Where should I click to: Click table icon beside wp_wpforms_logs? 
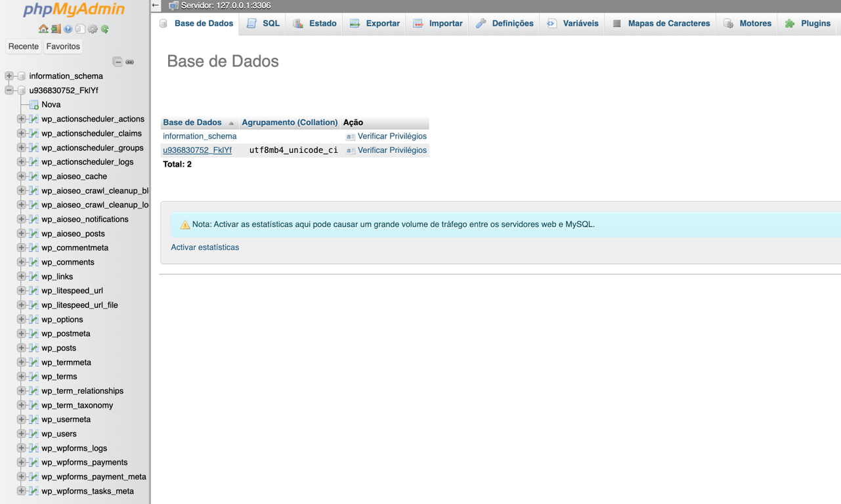(x=34, y=448)
